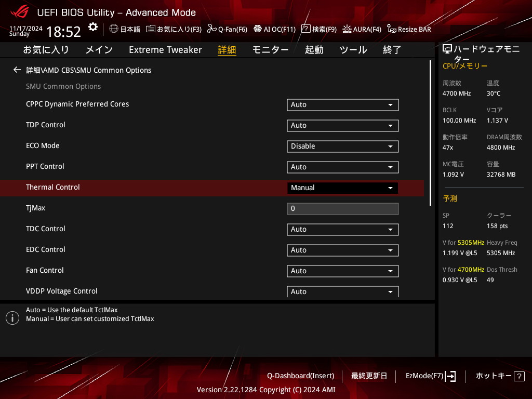Click the TjMax value field
This screenshot has height=399, width=532.
tap(343, 209)
